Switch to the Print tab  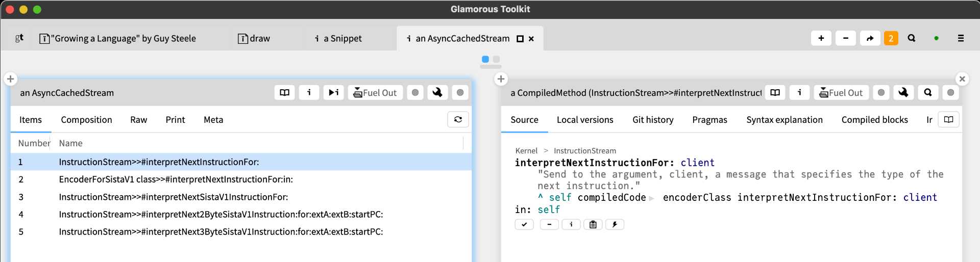[x=175, y=120]
